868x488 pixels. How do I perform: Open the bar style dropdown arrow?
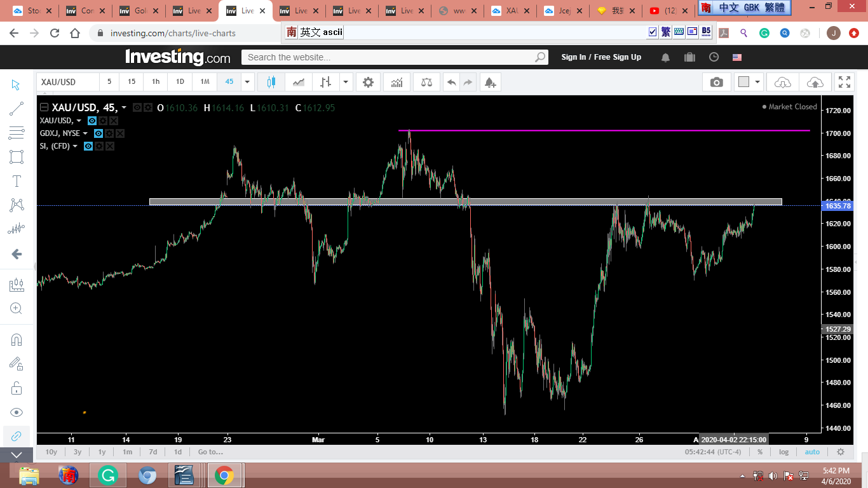[x=346, y=82]
